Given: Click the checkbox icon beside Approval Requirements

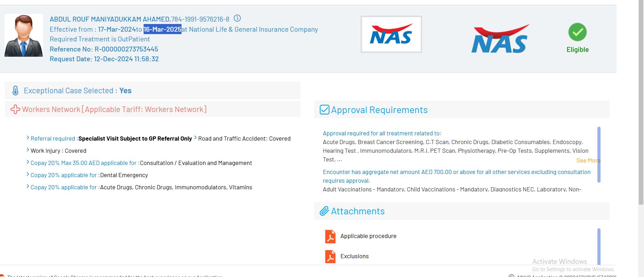Looking at the screenshot, I should coord(324,110).
